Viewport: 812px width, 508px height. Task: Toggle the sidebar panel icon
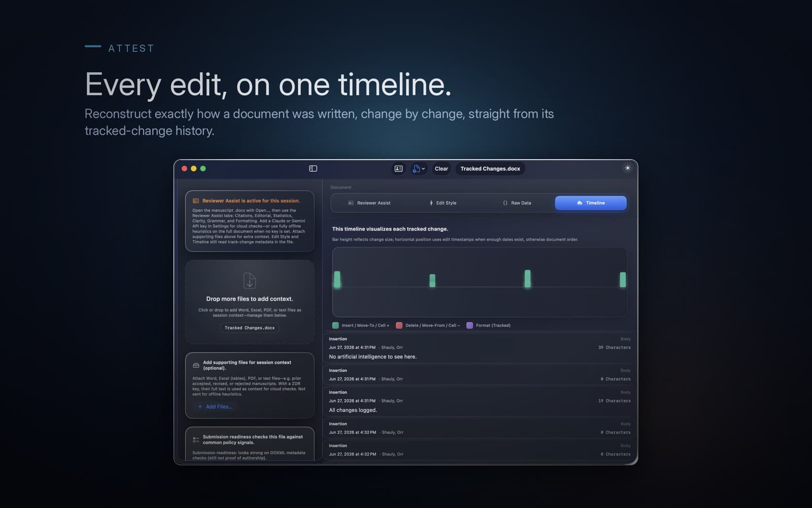click(313, 169)
